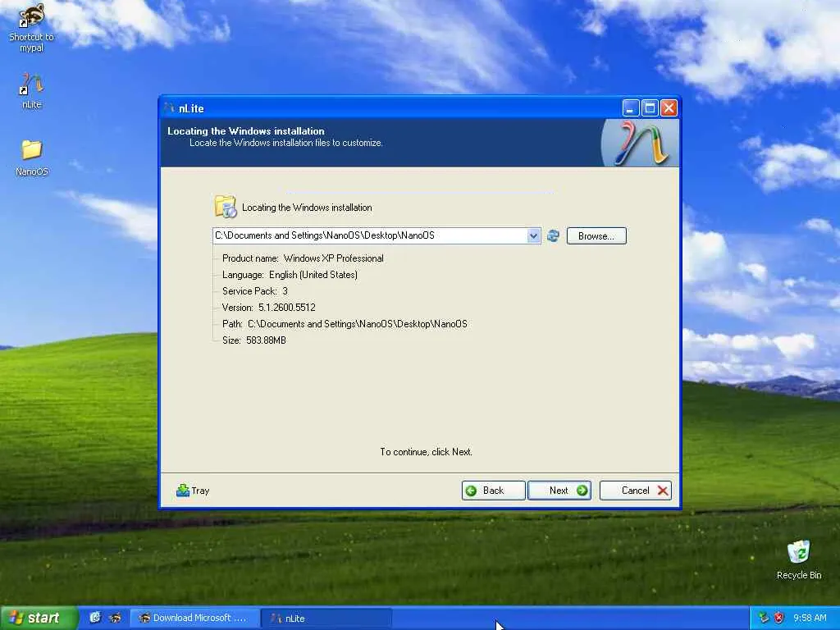
Task: Expand the installation path dropdown
Action: 533,235
